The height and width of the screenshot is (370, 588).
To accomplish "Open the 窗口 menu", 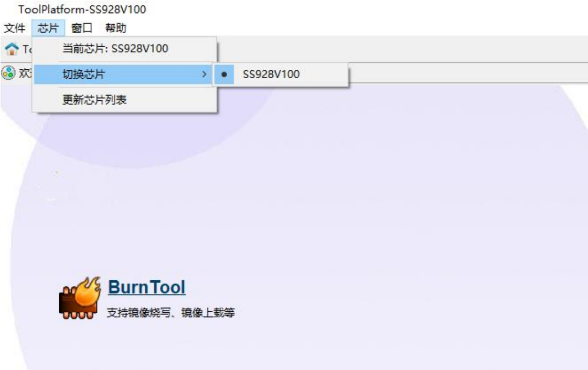I will (x=82, y=28).
